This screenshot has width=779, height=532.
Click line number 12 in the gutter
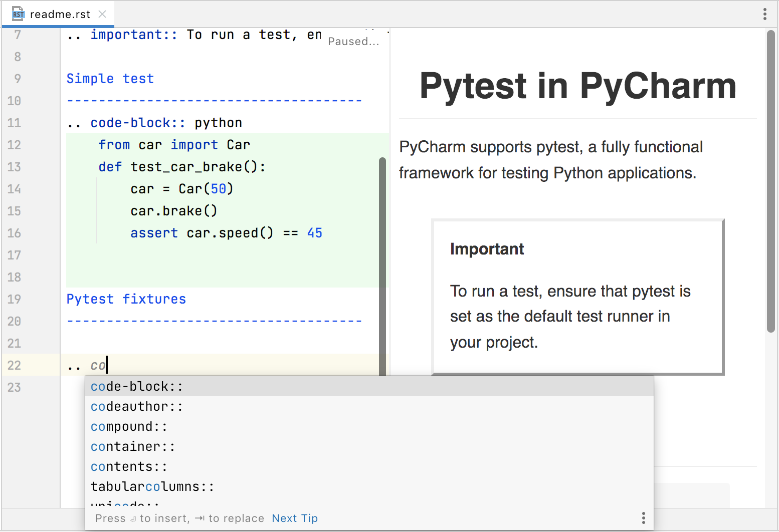pyautogui.click(x=14, y=145)
